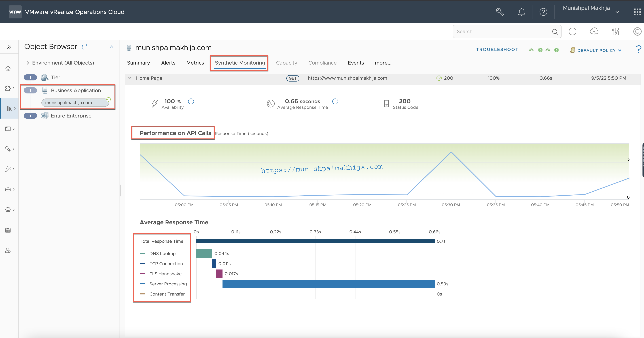Click the search magnifier icon
This screenshot has height=338, width=644.
555,32
